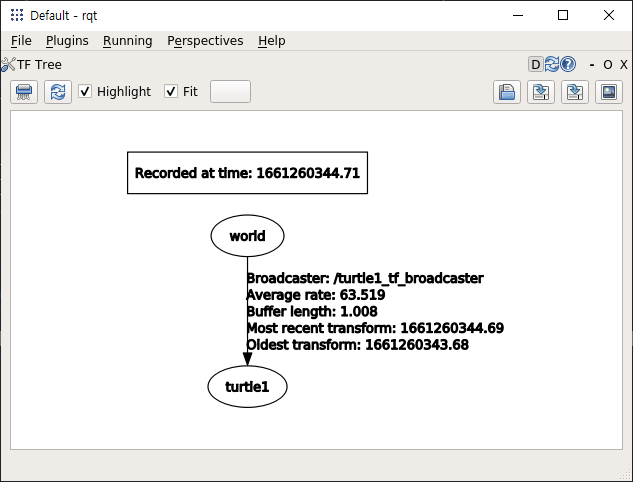Image resolution: width=633 pixels, height=482 pixels.
Task: Click the TF Tree wrench icon
Action: (8, 65)
